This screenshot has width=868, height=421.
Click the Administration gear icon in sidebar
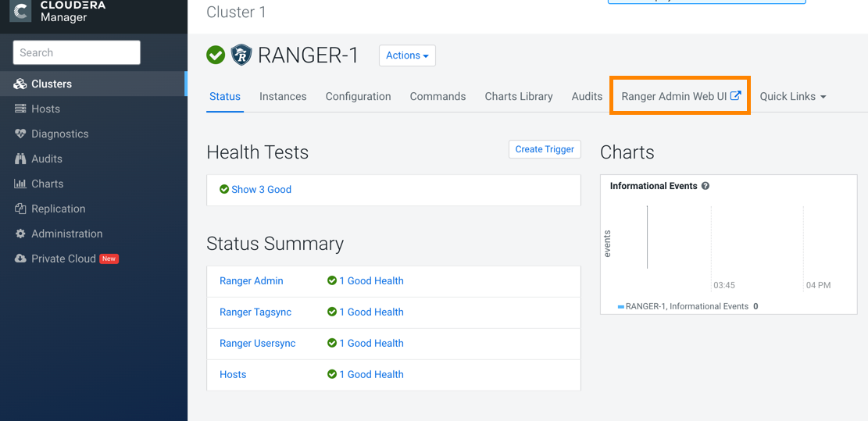(x=20, y=234)
